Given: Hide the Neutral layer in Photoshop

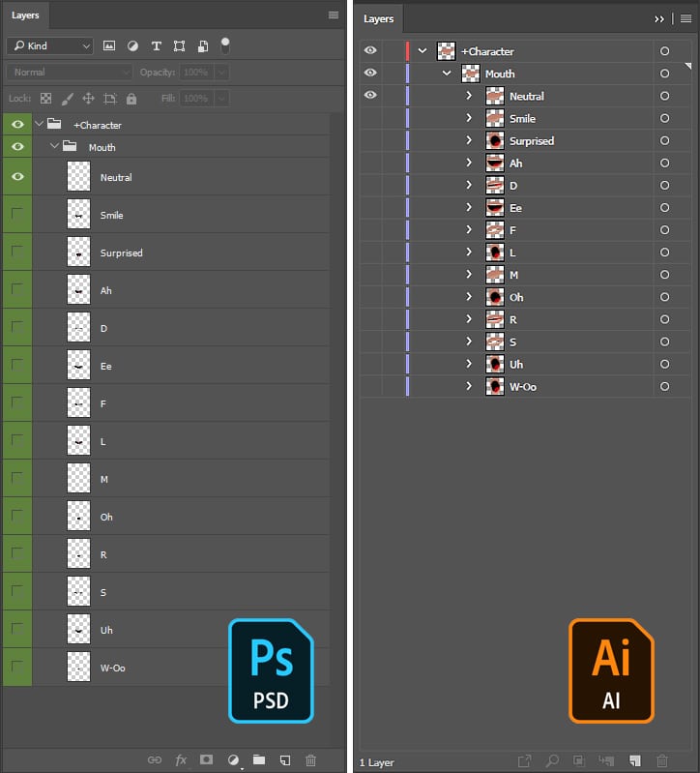Looking at the screenshot, I should click(x=16, y=177).
